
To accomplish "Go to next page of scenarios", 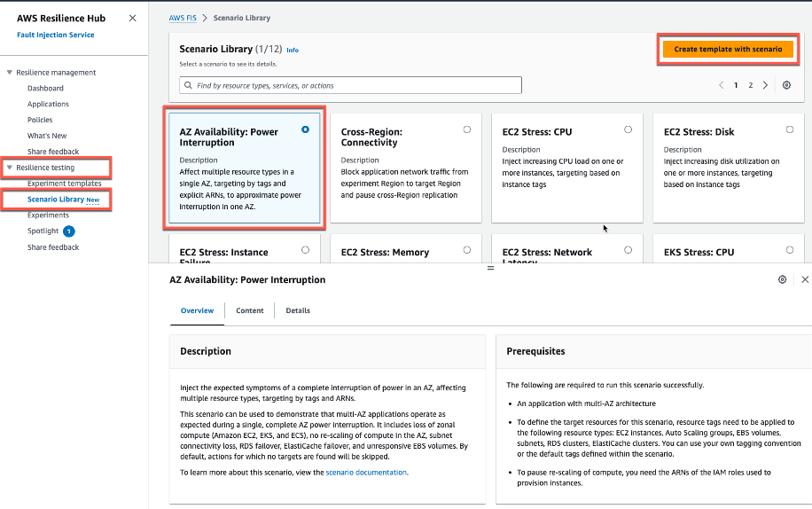I will [765, 85].
